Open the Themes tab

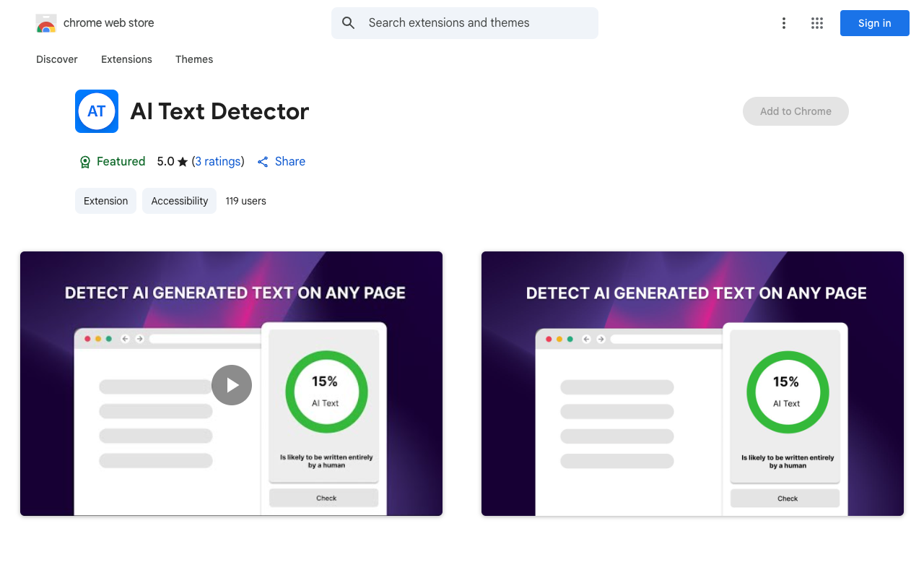click(x=194, y=59)
